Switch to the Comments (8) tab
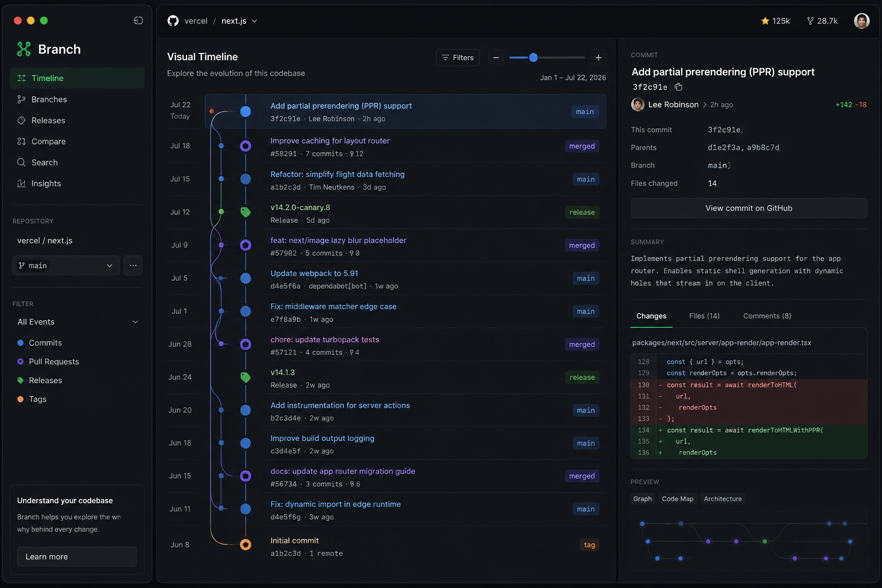 767,316
